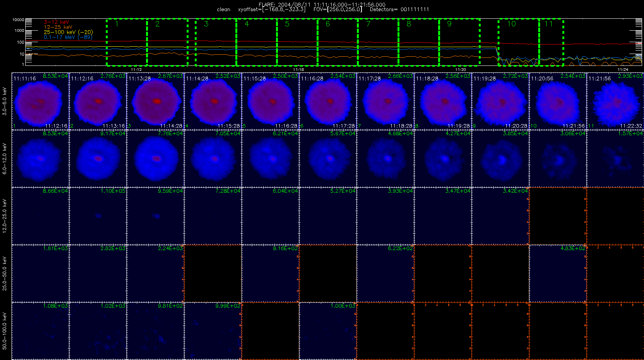The image size is (644, 360).
Task: Open the 6.0-12.0 keV image peaking 7.76E+04
Action: click(x=155, y=158)
